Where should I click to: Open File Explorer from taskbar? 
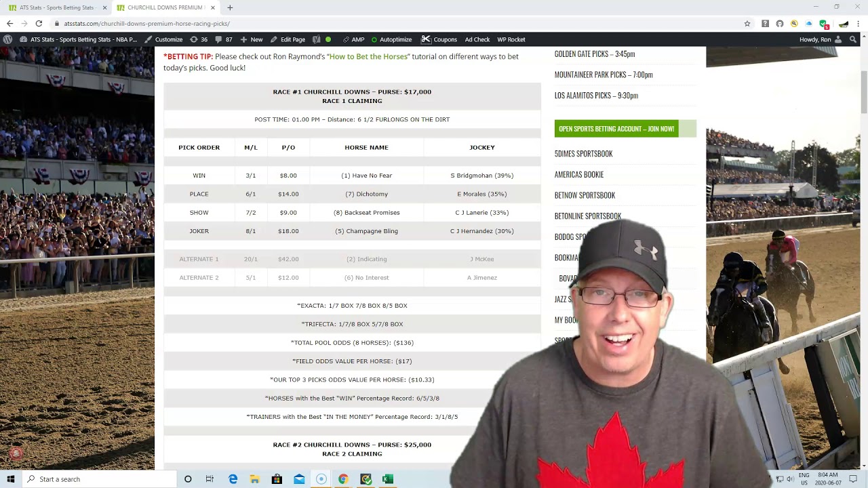pos(254,479)
